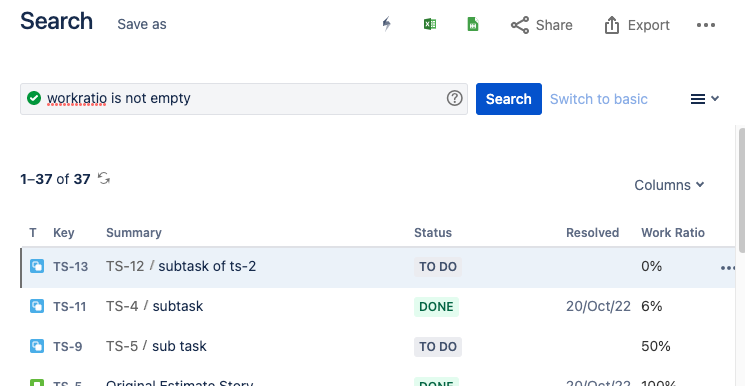This screenshot has width=745, height=386.
Task: Click the subtask type icon for TS-9
Action: click(37, 346)
